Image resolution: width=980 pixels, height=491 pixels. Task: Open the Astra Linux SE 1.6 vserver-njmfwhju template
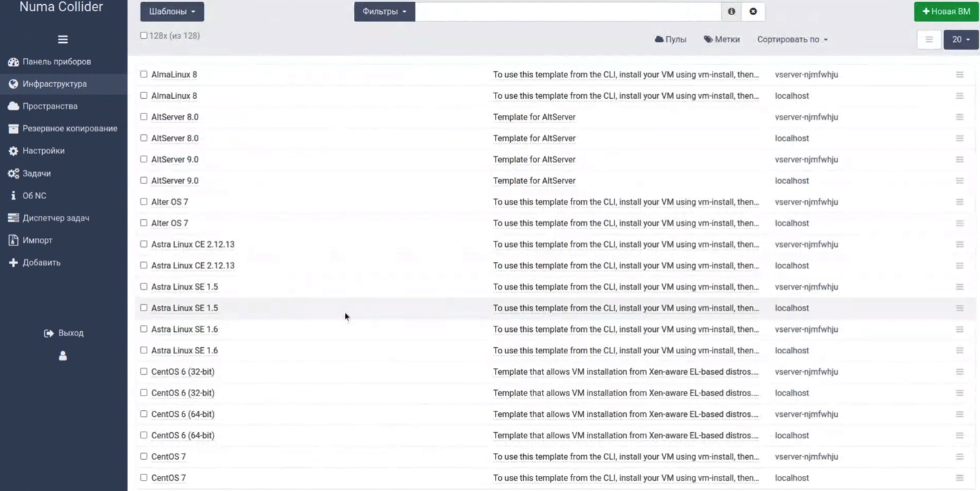point(185,329)
